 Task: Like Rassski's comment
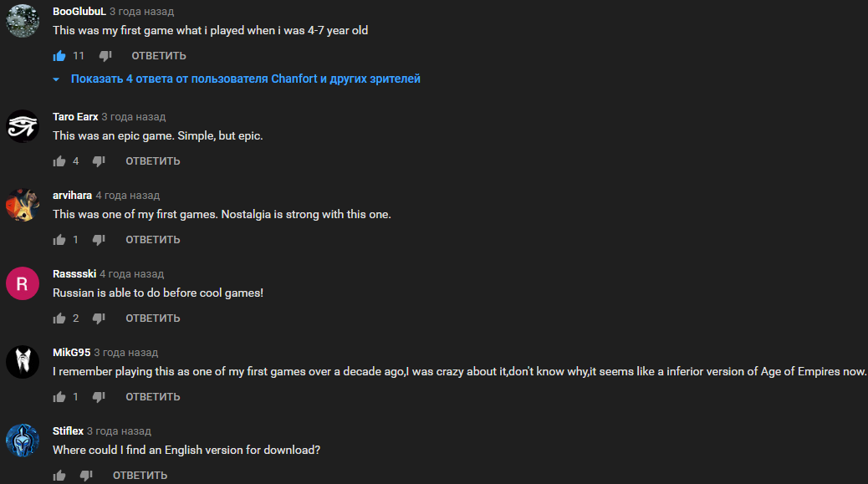pos(59,318)
